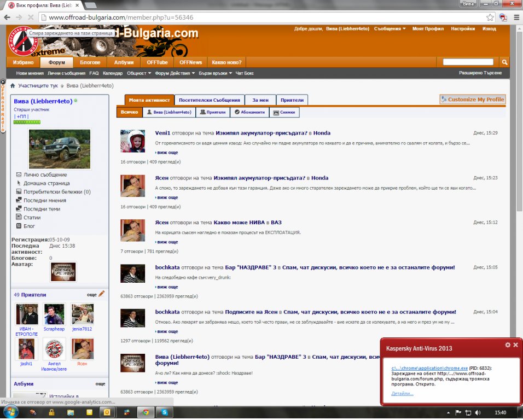
Task: Switch to the Посетителски Съобщения tab
Action: (x=210, y=100)
